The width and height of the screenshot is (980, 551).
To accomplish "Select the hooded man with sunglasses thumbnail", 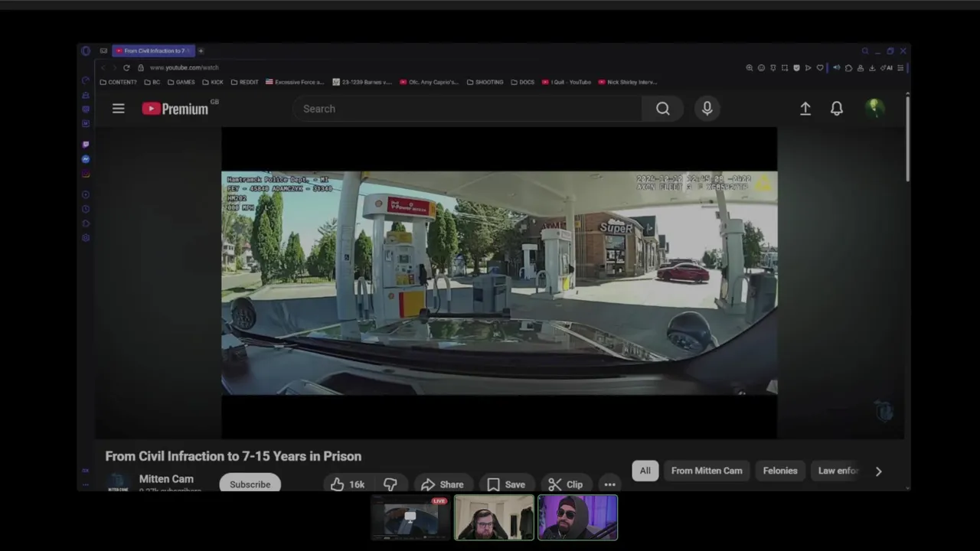I will pos(577,517).
